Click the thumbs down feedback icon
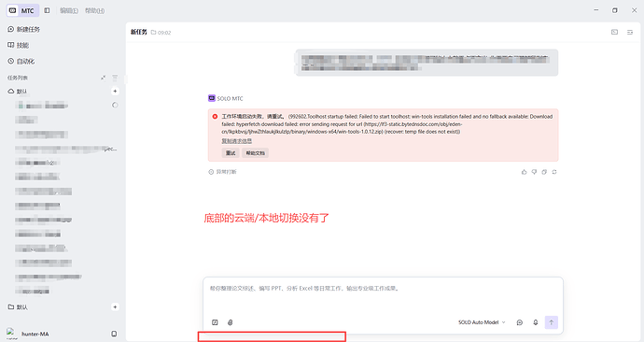 pos(534,172)
